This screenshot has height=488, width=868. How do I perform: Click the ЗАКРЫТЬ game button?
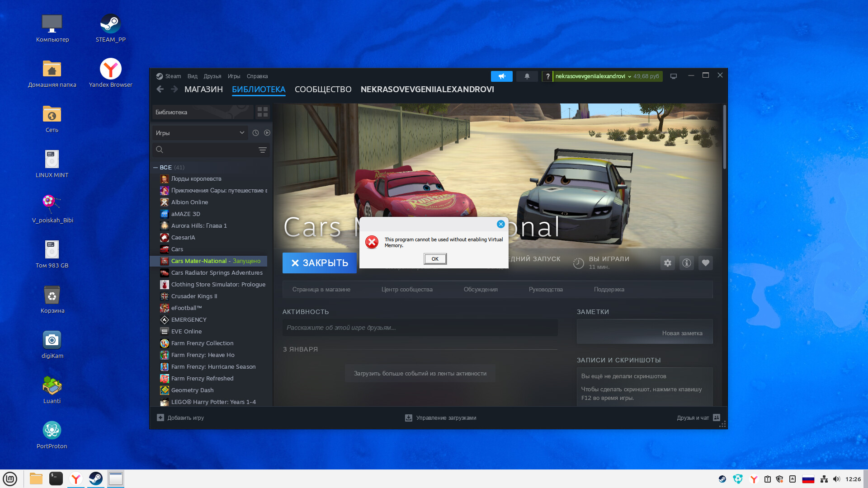click(320, 263)
